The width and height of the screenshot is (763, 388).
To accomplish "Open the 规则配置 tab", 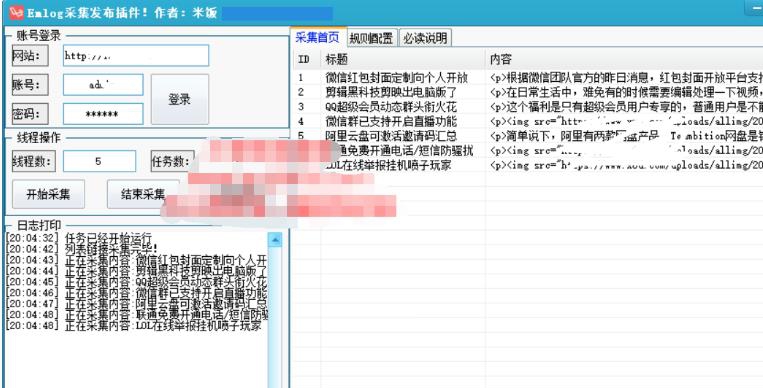I will pos(371,38).
